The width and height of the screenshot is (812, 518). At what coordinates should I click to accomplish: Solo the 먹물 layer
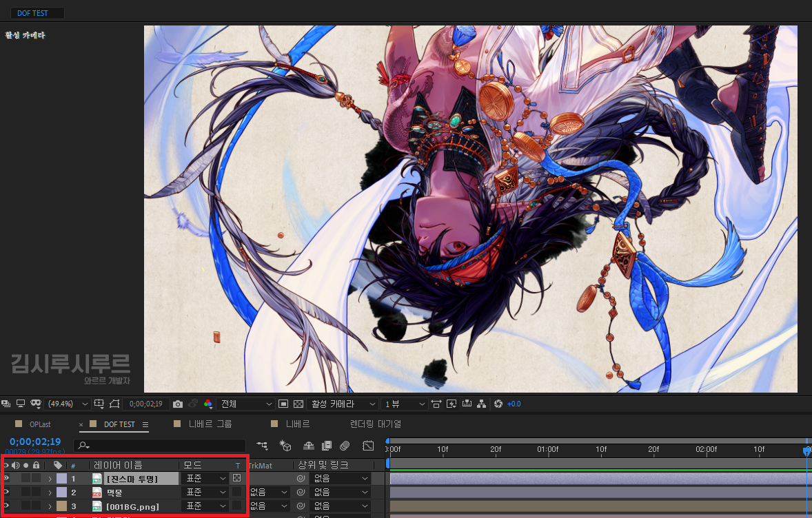pos(26,492)
